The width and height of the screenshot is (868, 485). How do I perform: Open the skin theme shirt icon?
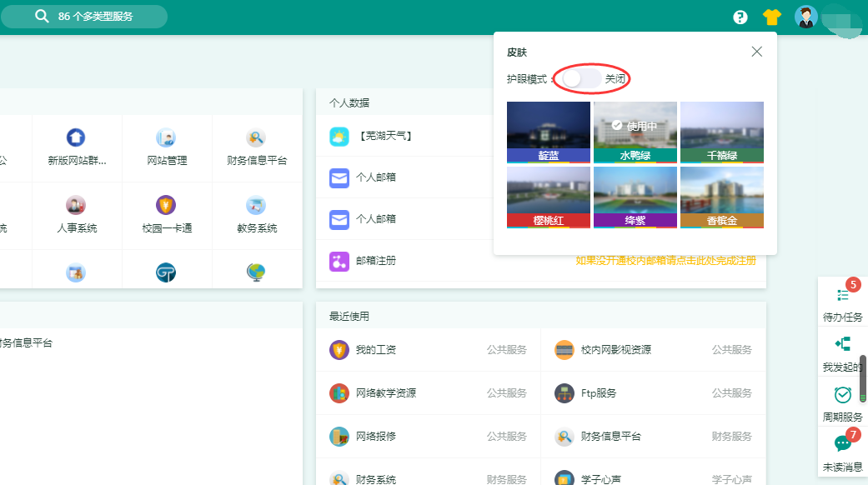click(771, 17)
